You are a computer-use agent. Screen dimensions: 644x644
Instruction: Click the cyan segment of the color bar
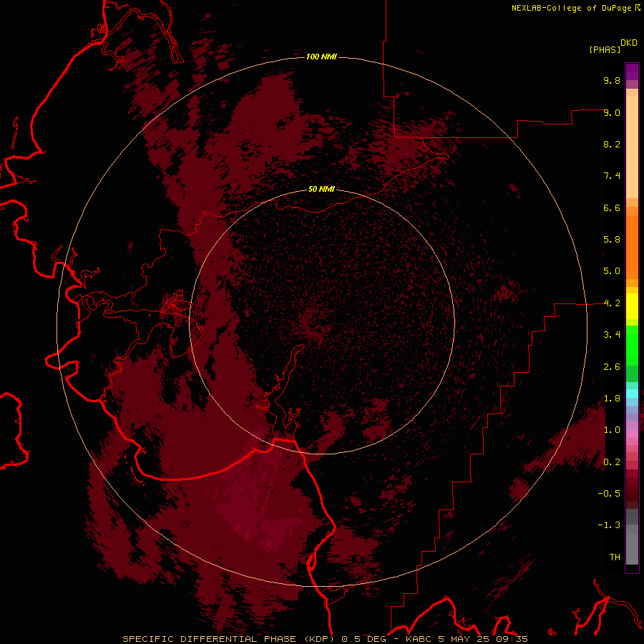632,394
